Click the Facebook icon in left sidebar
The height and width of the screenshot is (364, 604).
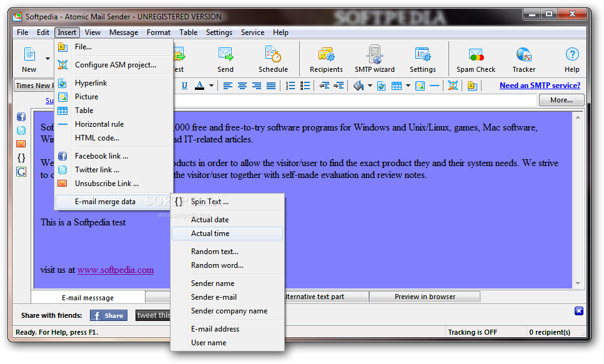pyautogui.click(x=21, y=117)
